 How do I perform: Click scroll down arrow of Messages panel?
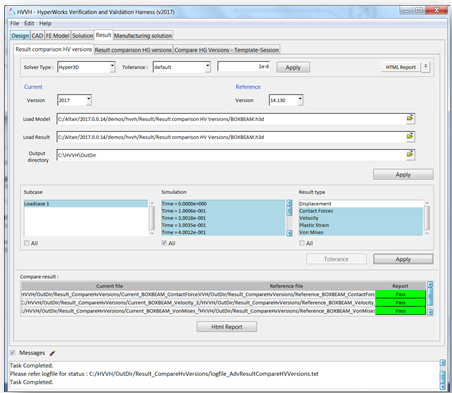pyautogui.click(x=443, y=387)
